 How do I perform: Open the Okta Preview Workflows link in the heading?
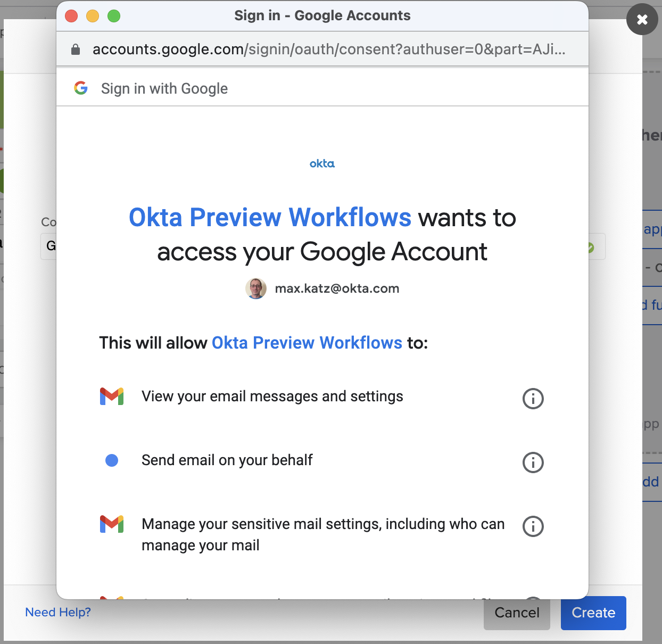click(x=270, y=218)
